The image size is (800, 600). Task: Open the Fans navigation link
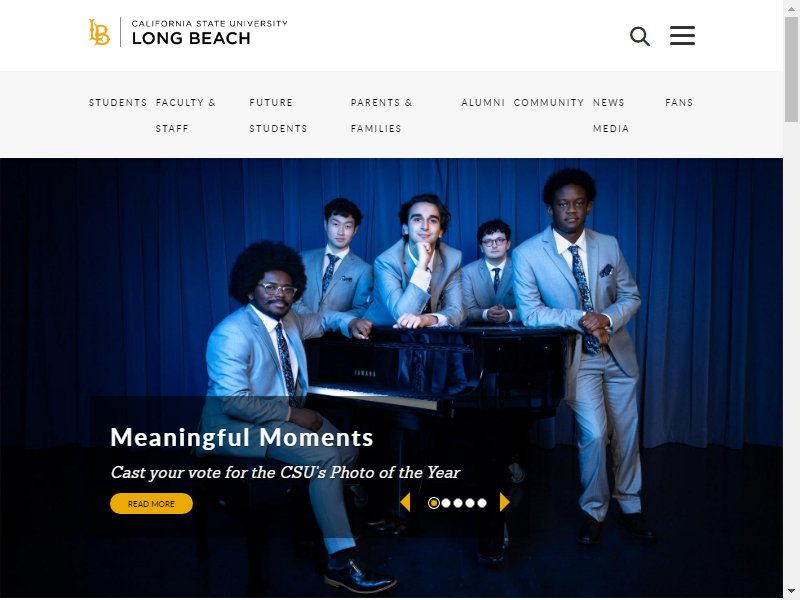coord(679,103)
